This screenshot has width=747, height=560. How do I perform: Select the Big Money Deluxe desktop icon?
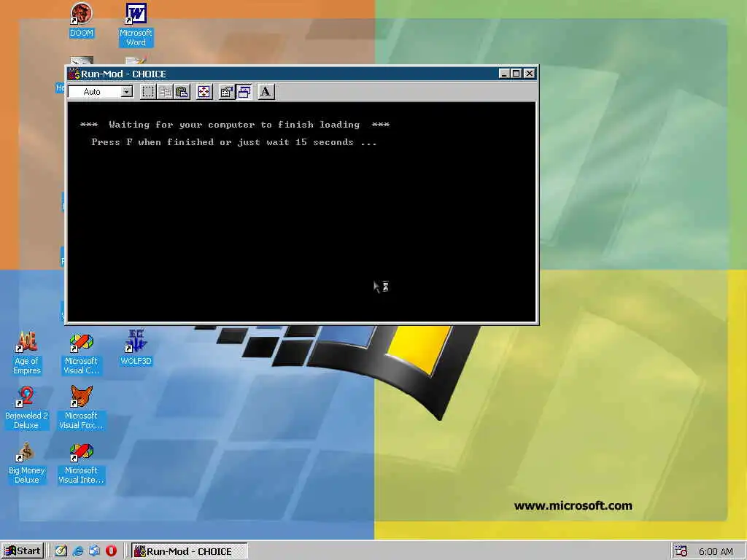pyautogui.click(x=27, y=463)
